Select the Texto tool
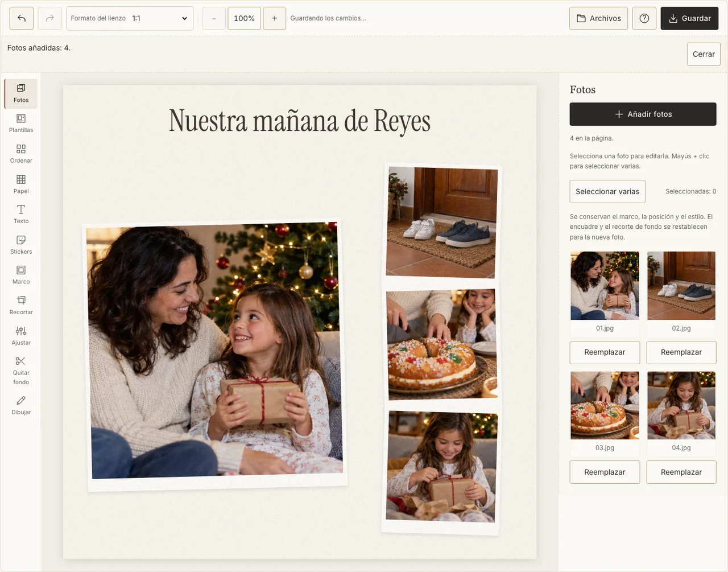The image size is (728, 572). pyautogui.click(x=21, y=215)
